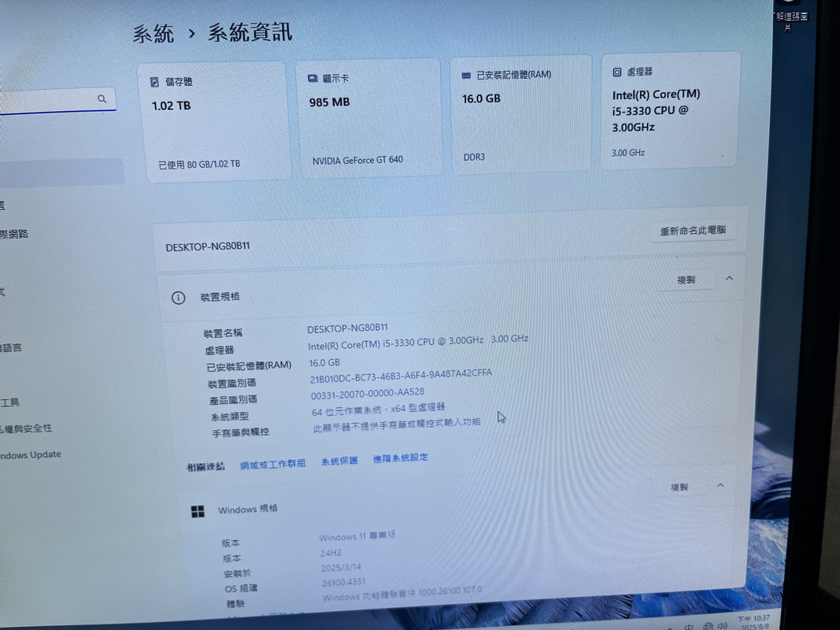Click the 中 input method indicator in taskbar
Viewport: 840px width, 630px height.
(689, 626)
